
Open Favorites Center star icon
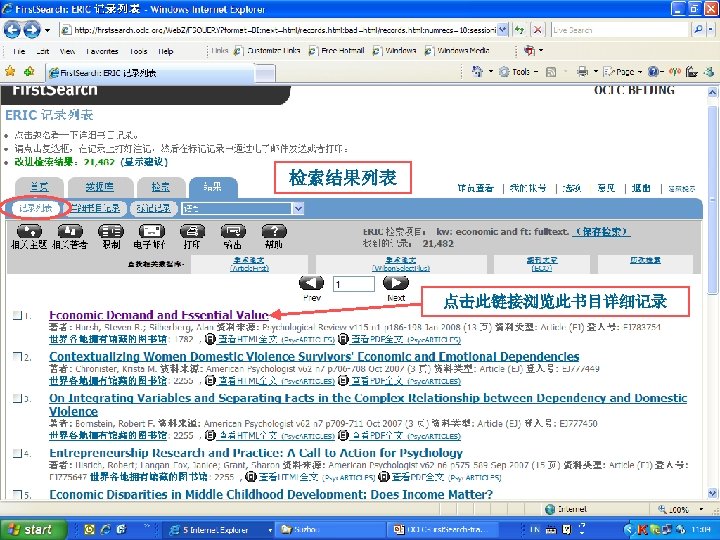(x=10, y=71)
